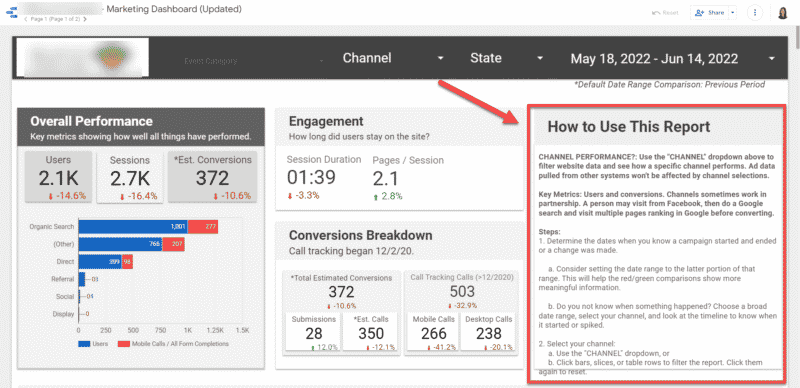Click the Organic Search blue users bar

point(133,227)
